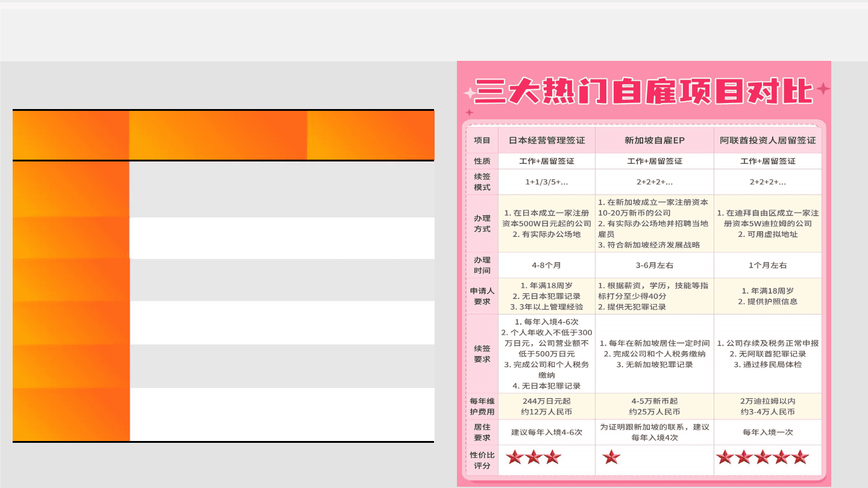Click the cell mentioning 10-20万新币 company
This screenshot has width=868, height=488.
pos(655,224)
